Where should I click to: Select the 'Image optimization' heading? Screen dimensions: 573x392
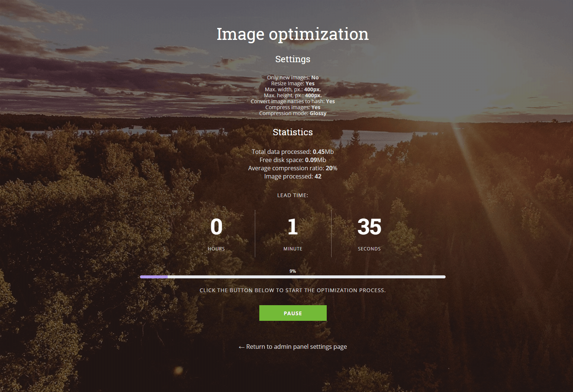coord(293,34)
